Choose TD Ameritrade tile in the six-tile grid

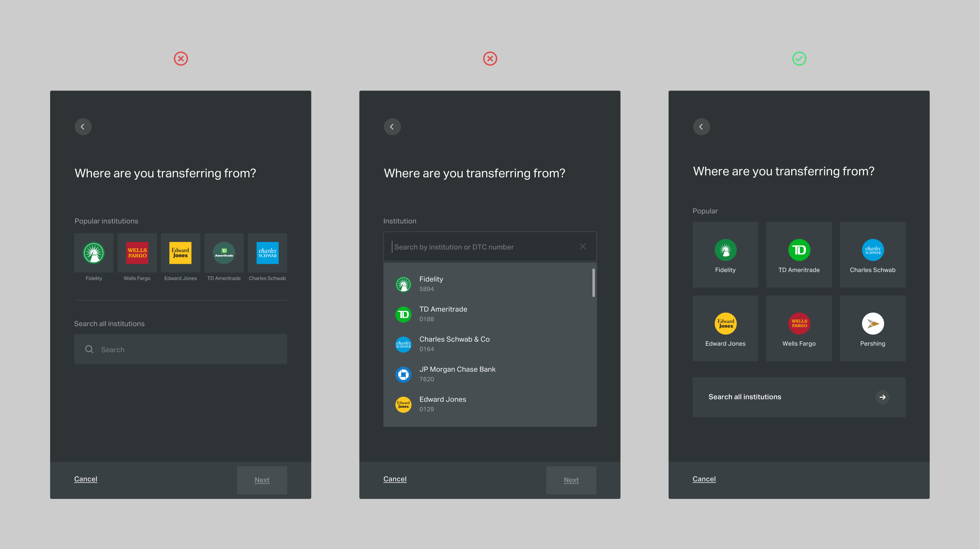pyautogui.click(x=799, y=255)
